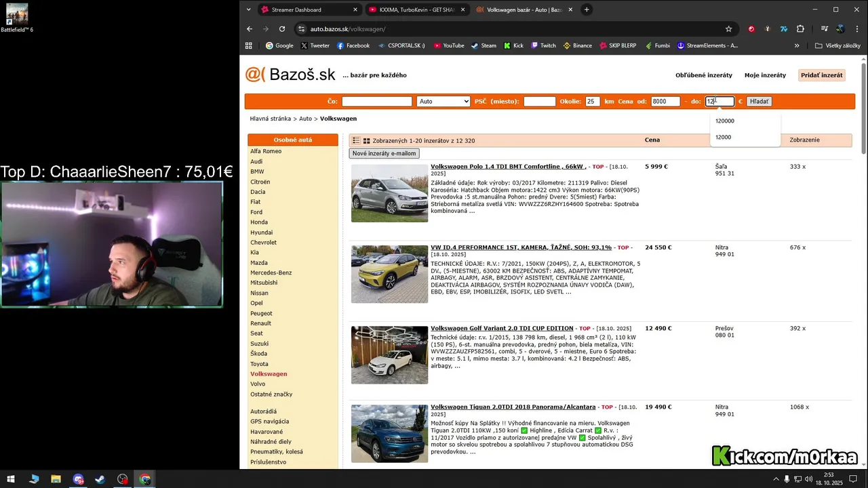Open the CSPORTAL.SK bookmark
The image size is (868, 488).
point(401,45)
